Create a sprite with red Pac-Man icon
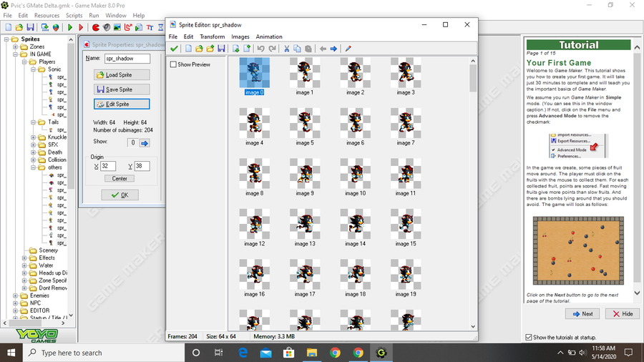The image size is (644, 362). [96, 27]
